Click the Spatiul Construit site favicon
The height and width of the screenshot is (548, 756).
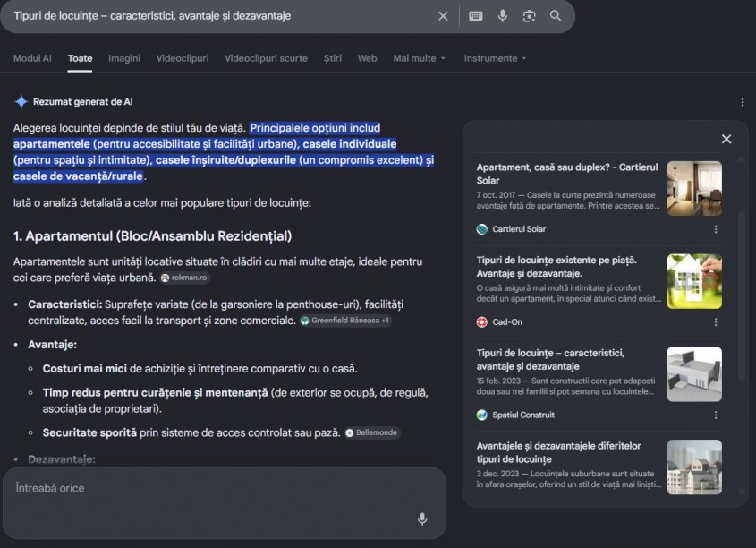pos(481,415)
